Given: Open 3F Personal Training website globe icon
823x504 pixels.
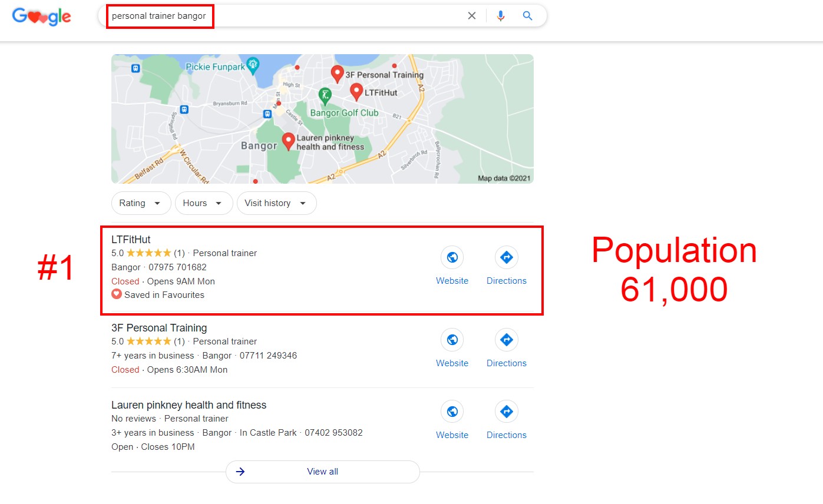Looking at the screenshot, I should (452, 340).
